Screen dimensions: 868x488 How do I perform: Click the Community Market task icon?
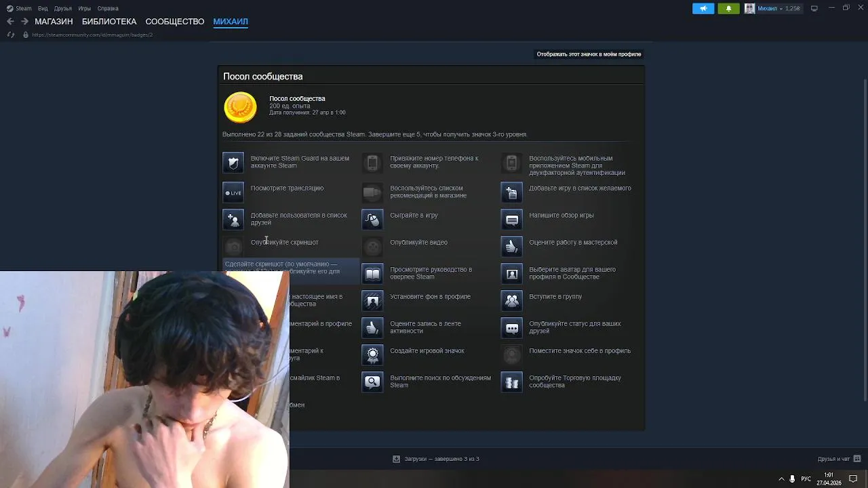click(x=512, y=382)
